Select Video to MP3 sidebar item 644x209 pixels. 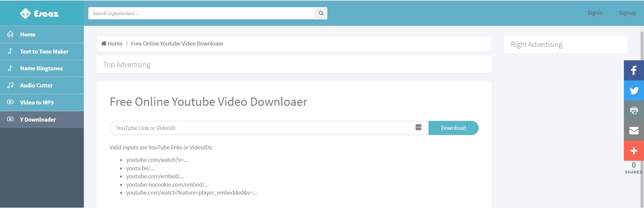pyautogui.click(x=42, y=102)
